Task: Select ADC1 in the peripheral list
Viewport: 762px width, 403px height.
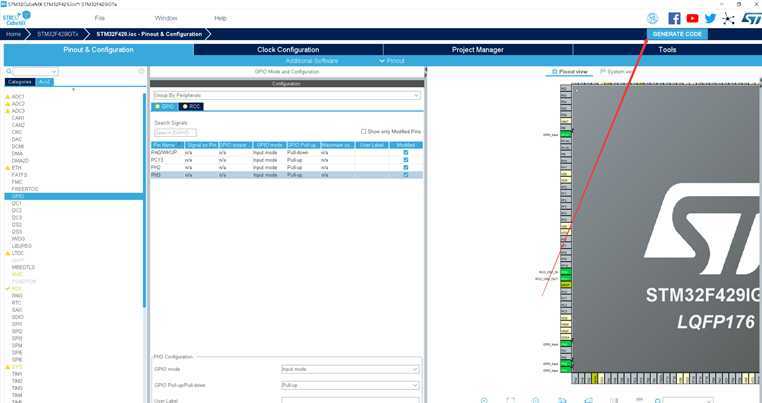Action: (18, 97)
